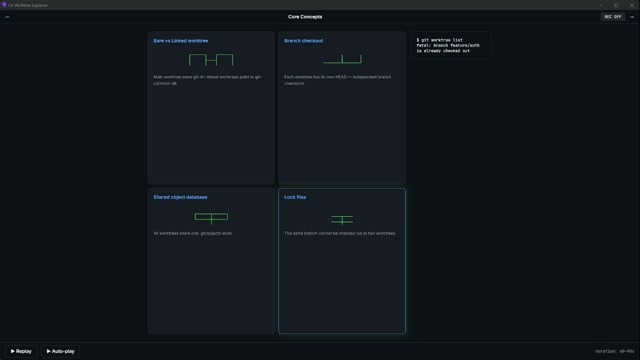This screenshot has width=640, height=360.
Task: Close the Git Worktree Explorer window
Action: (x=631, y=5)
